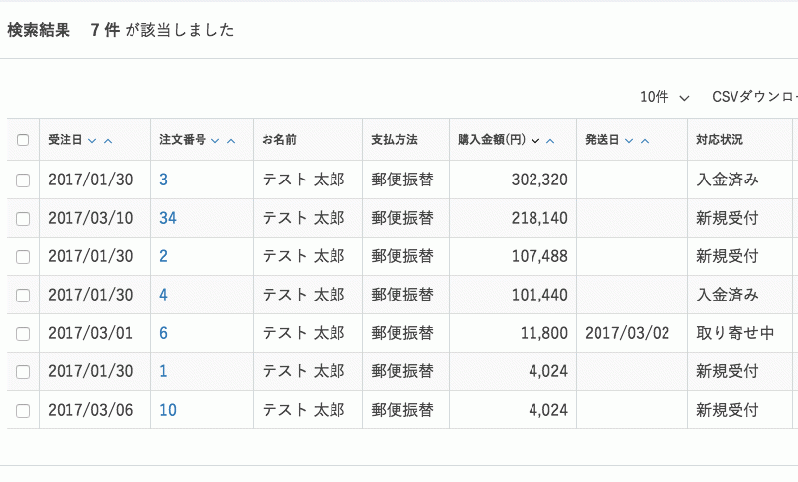798x482 pixels.
Task: Select status 取り寄せ中
Action: [735, 333]
